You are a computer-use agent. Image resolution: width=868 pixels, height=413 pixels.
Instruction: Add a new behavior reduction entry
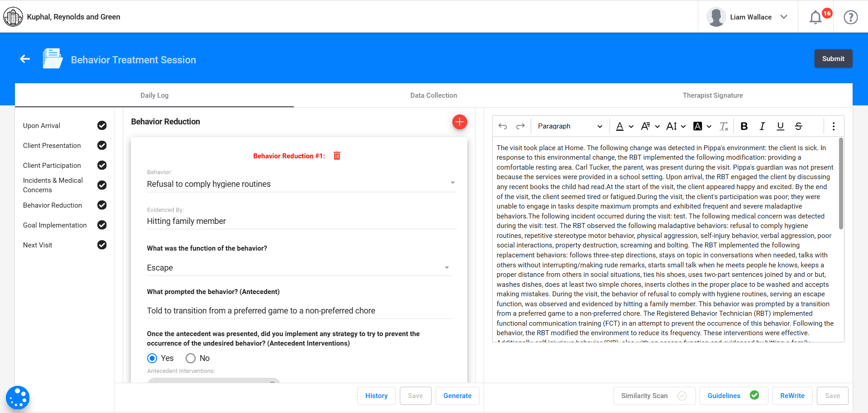click(x=460, y=122)
